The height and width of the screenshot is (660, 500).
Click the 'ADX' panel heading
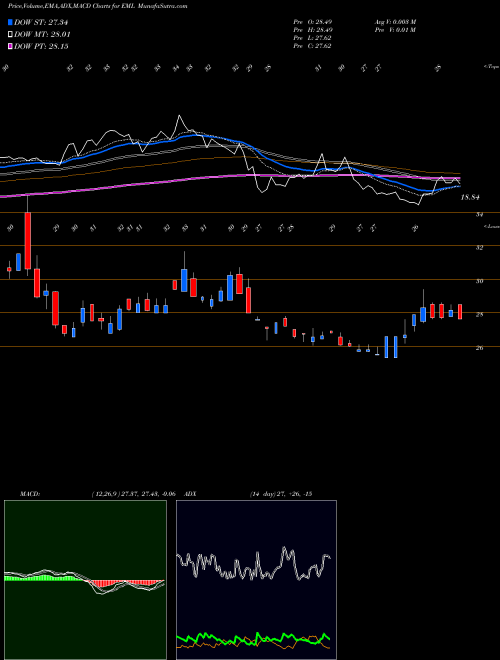pyautogui.click(x=190, y=494)
